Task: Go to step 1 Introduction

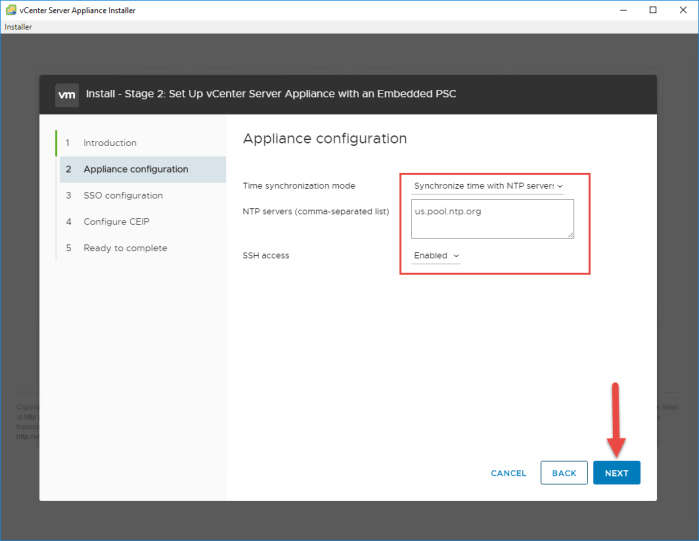Action: point(109,143)
